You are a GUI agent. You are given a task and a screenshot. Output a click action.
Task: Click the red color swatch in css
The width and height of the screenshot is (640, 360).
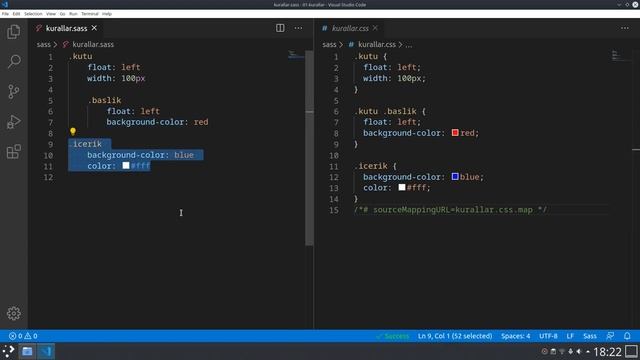click(455, 132)
